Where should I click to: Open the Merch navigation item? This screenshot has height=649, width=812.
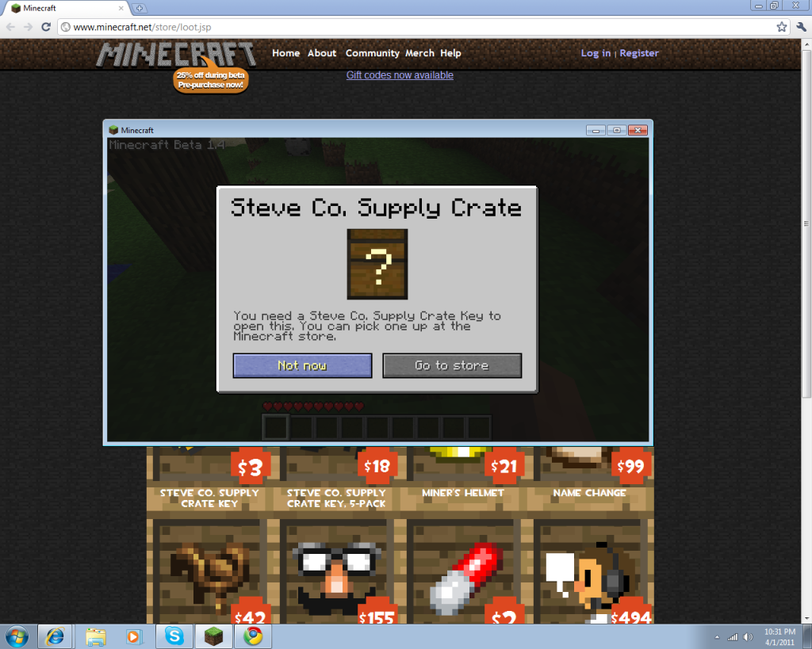[419, 53]
